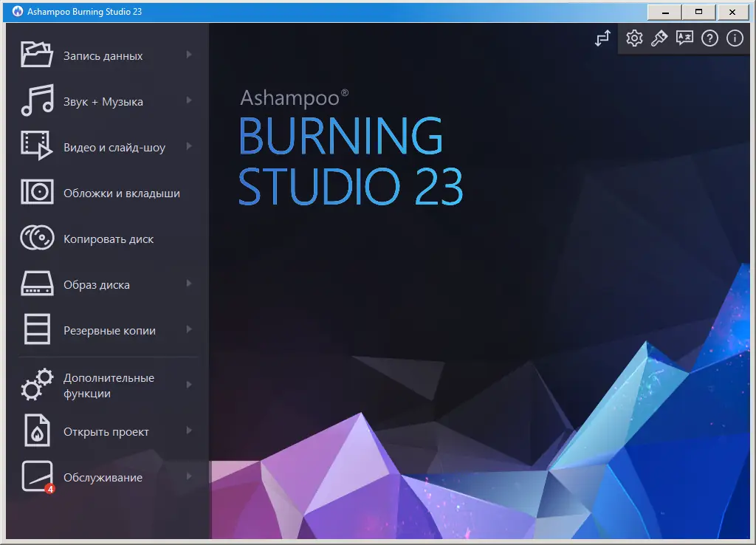Click the Открыть проект entry
The image size is (756, 545).
tap(107, 431)
